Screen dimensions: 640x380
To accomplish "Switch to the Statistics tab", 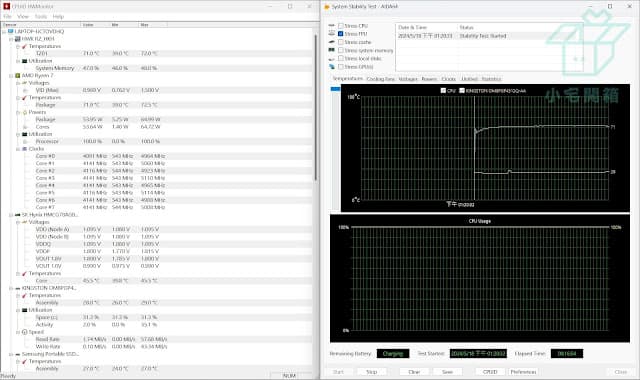I will coord(491,79).
